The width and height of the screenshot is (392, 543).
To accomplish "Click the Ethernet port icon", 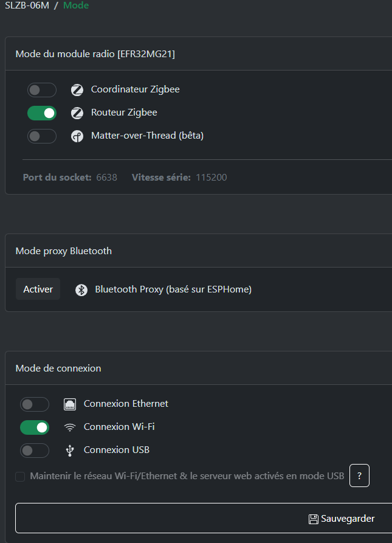I will click(x=70, y=404).
